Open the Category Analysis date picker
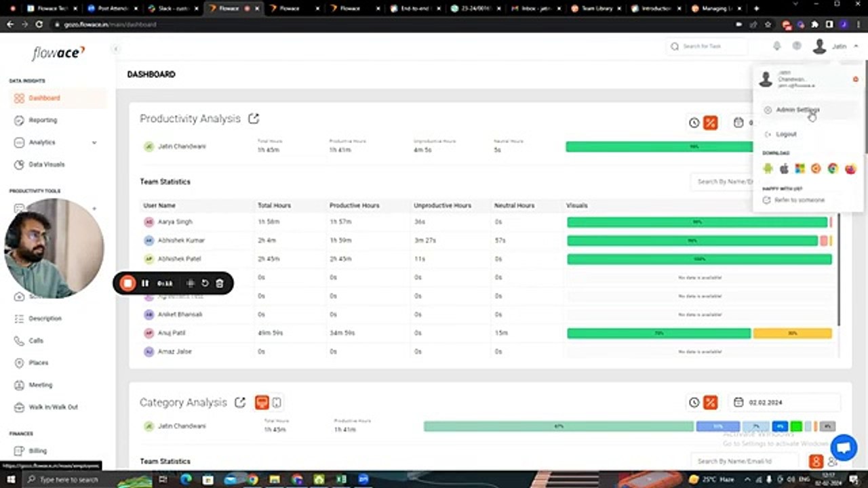 [785, 403]
